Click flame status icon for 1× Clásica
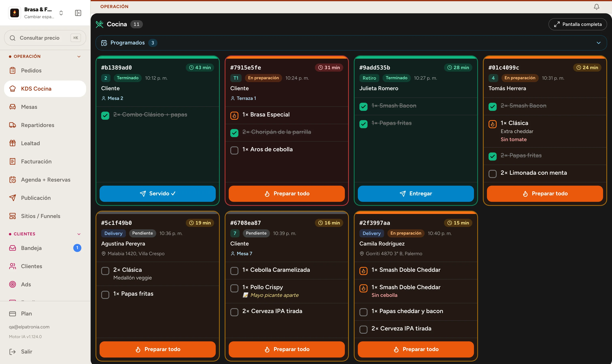The image size is (612, 364). 492,124
